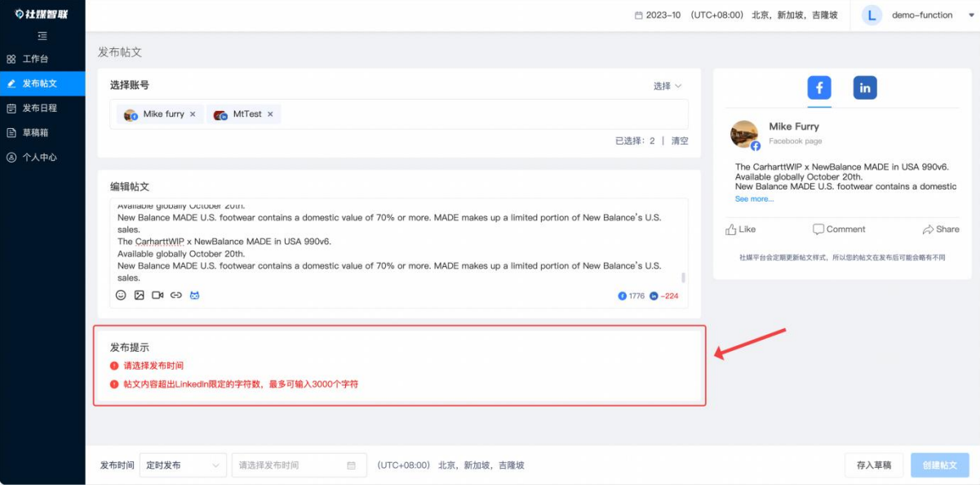Open the sticker/GIF icon in the editor toolbar
The image size is (980, 485).
coord(195,295)
